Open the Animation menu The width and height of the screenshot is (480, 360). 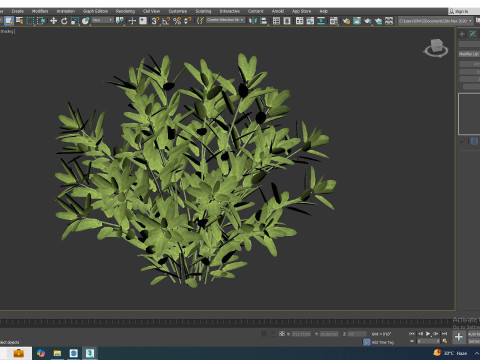tap(66, 11)
